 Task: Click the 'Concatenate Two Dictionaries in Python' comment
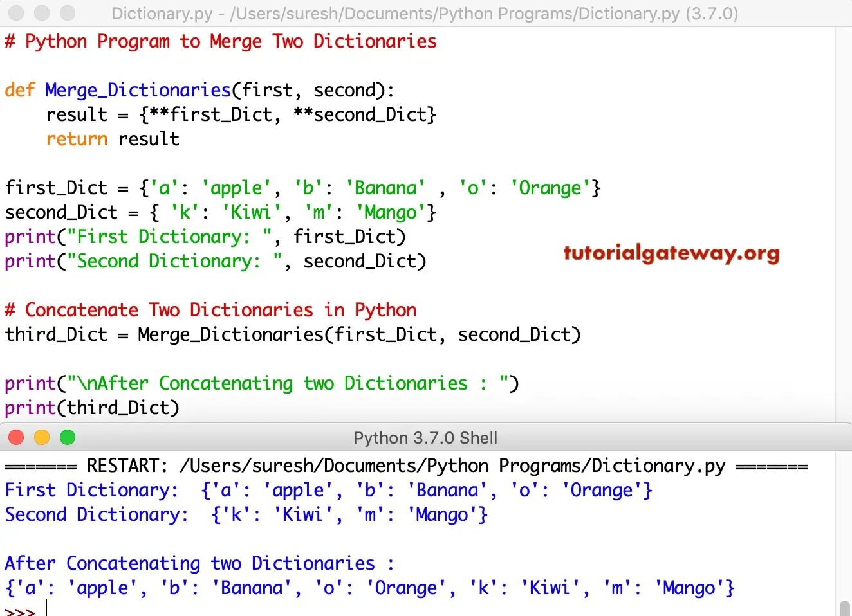point(210,311)
